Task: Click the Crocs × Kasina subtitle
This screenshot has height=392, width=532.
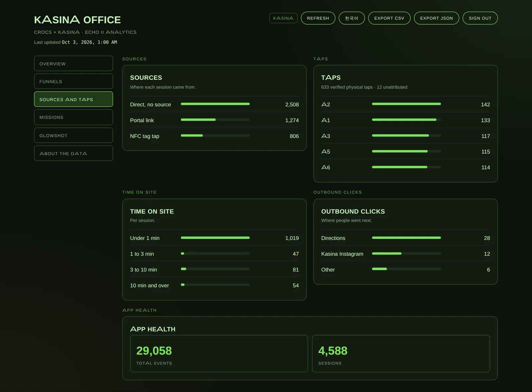Action: point(85,32)
